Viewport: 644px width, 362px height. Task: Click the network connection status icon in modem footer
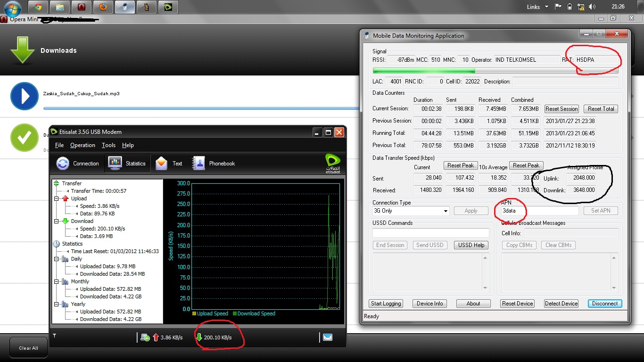point(146,337)
